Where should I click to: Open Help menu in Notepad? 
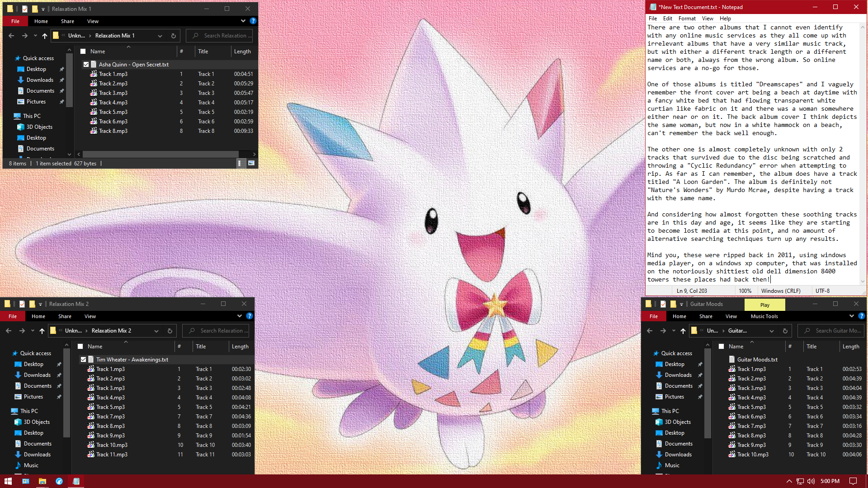point(725,19)
